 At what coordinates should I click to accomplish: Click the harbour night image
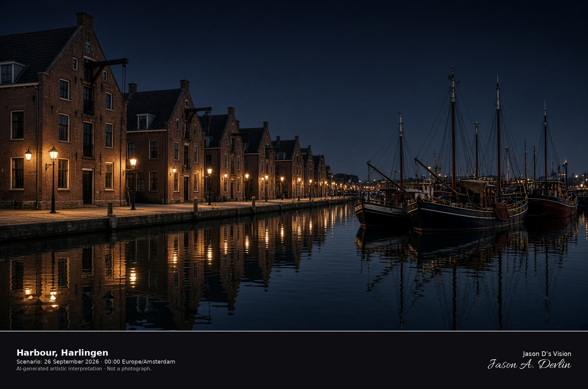[x=294, y=165]
